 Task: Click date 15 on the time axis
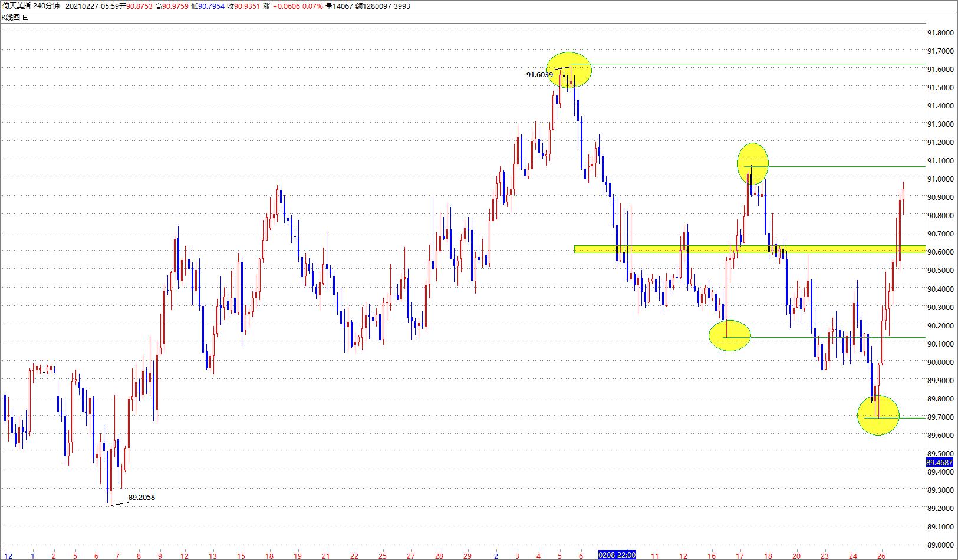(241, 555)
